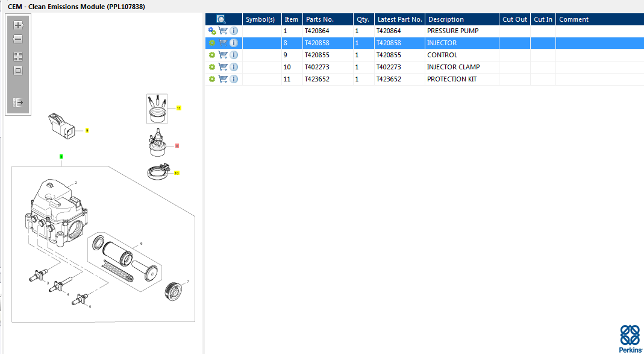Click the protection kit drawing in diagram

[157, 109]
